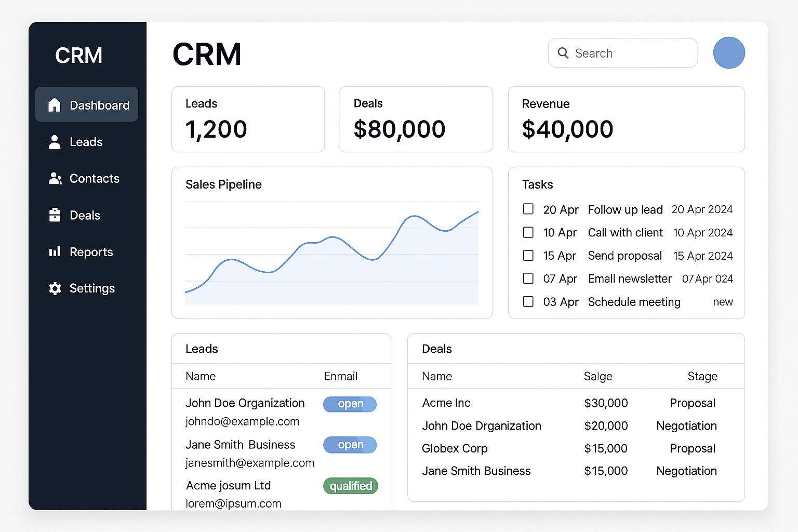Image resolution: width=798 pixels, height=532 pixels.
Task: Click the green qualified status badge
Action: click(350, 486)
